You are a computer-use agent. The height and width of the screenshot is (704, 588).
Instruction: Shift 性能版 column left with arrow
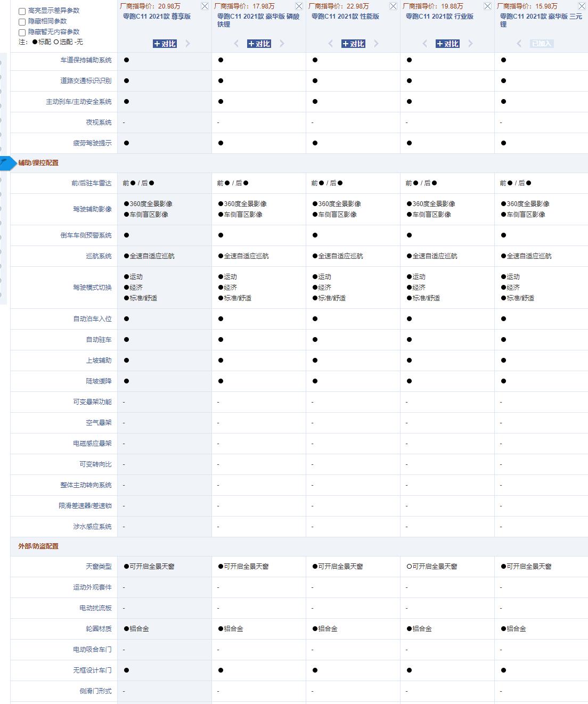[330, 44]
